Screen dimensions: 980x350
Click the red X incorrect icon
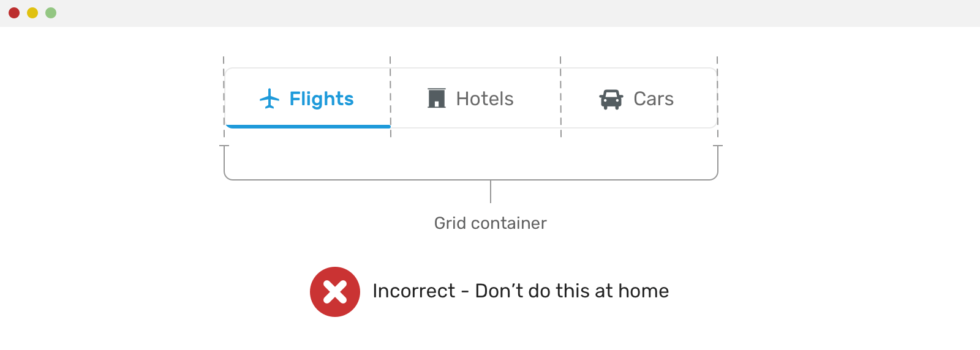(x=335, y=292)
